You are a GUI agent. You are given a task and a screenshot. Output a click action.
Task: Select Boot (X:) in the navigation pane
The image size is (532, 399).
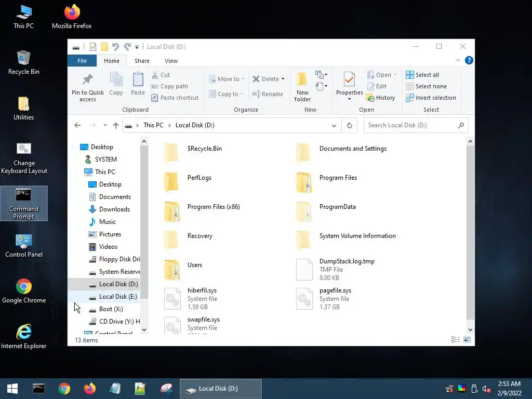coord(111,309)
